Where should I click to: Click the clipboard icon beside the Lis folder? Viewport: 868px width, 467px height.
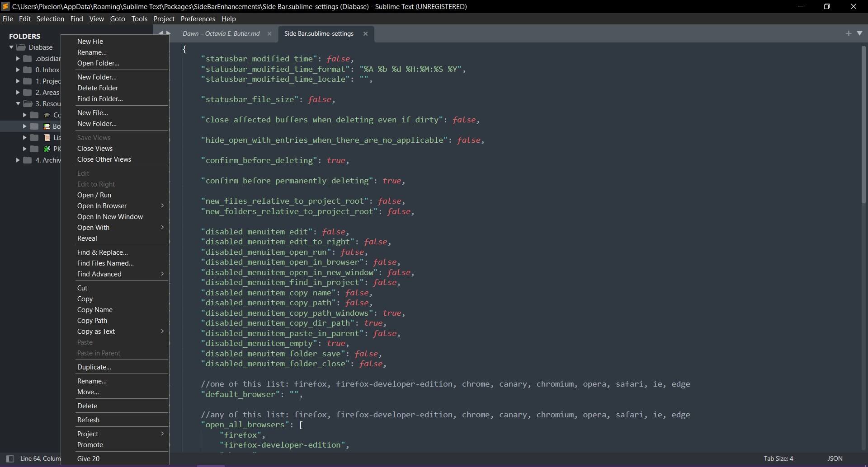(x=47, y=138)
